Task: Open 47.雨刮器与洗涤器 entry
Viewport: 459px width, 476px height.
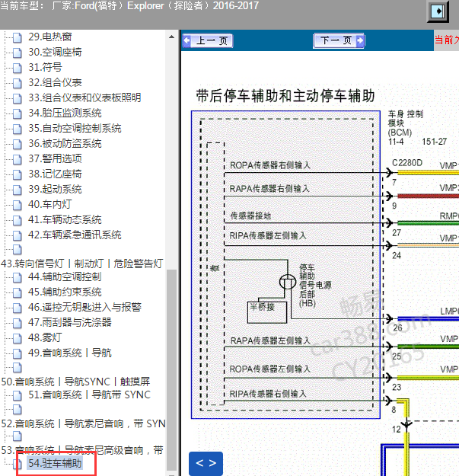Action: pyautogui.click(x=70, y=322)
